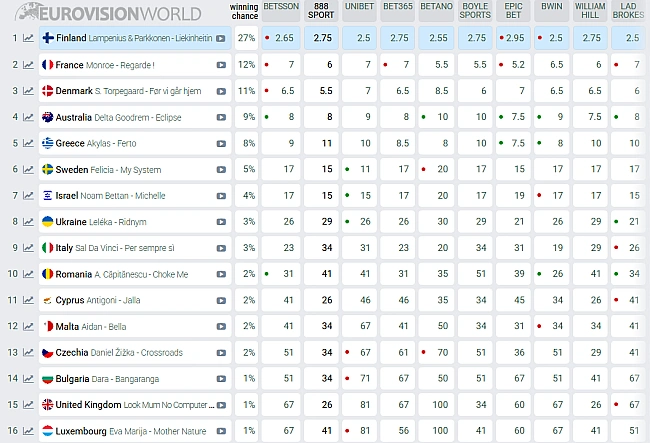Open the trend chart icon for Romania
The width and height of the screenshot is (650, 443).
point(28,274)
